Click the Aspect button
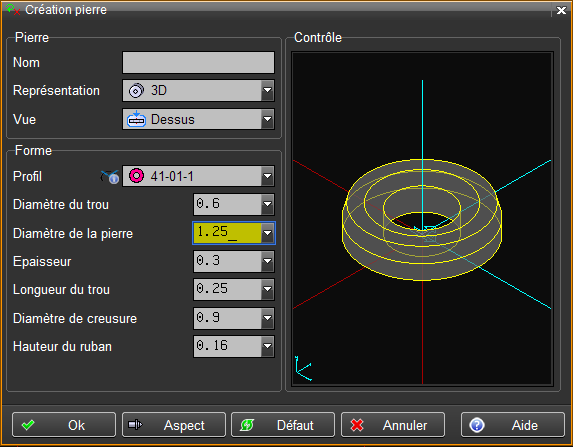This screenshot has height=447, width=573. click(174, 425)
